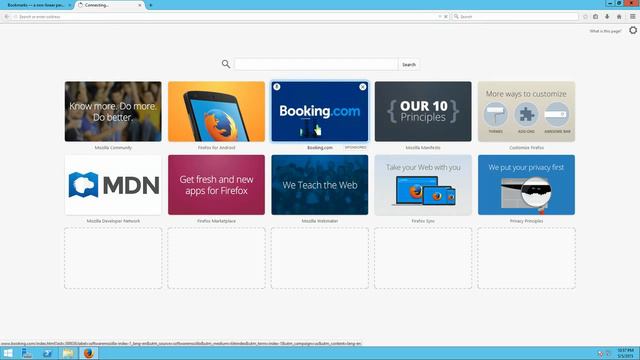Image resolution: width=640 pixels, height=360 pixels.
Task: Close the Bookmarks tab
Action: point(69,5)
